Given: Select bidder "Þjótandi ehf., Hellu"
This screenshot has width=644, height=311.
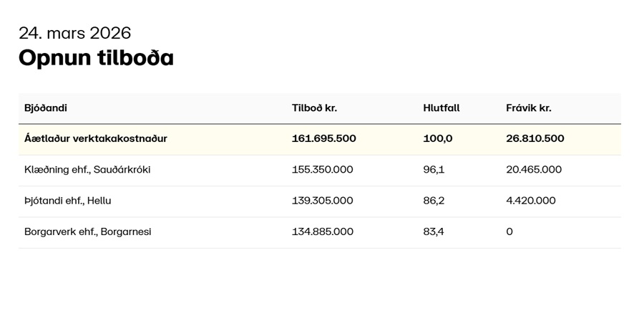Looking at the screenshot, I should click(x=68, y=201).
